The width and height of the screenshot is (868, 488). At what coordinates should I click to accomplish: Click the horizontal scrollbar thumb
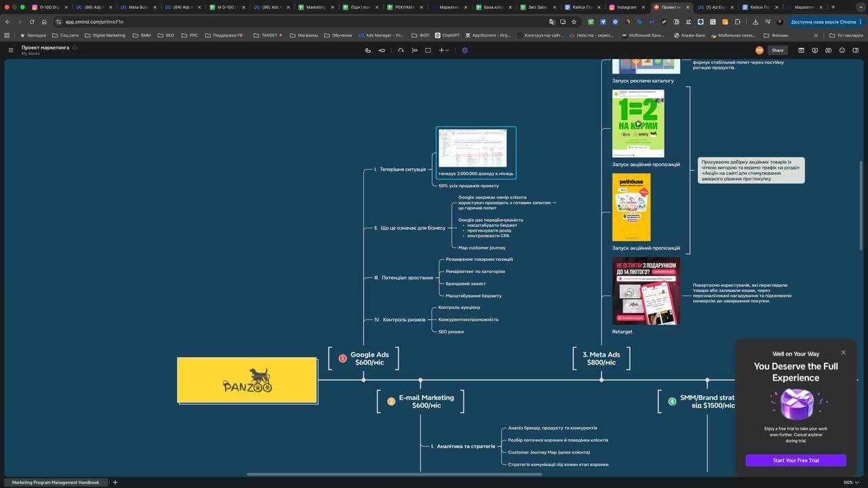(394, 474)
